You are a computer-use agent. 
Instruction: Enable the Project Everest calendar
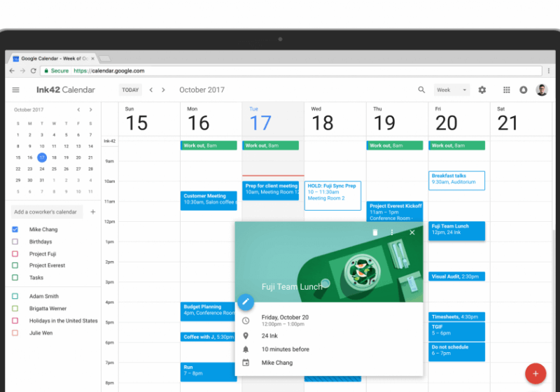(15, 265)
